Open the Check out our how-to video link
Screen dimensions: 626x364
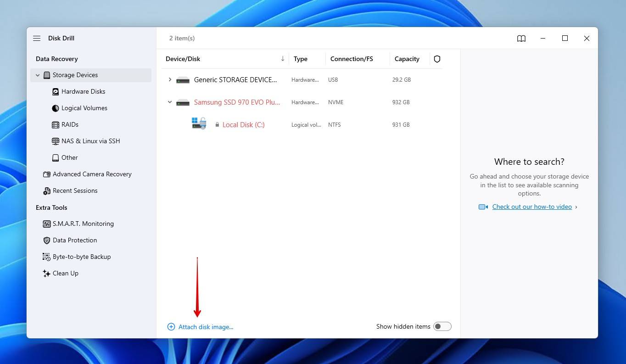(531, 207)
